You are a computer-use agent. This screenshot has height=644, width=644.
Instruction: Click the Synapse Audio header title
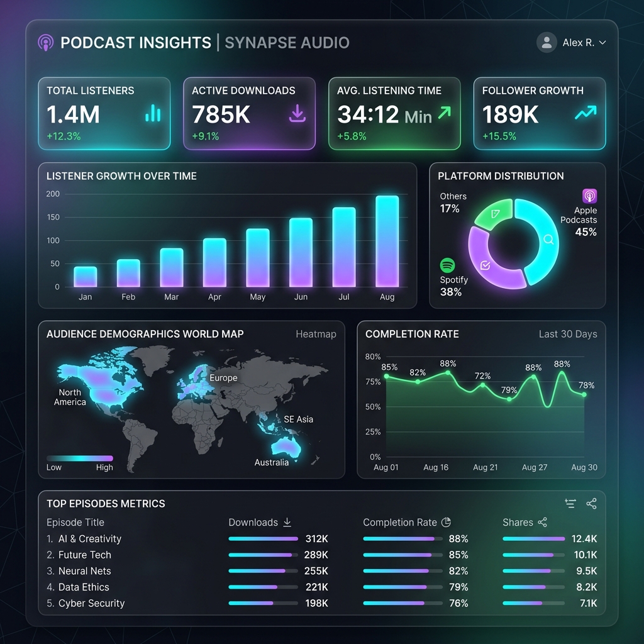(x=287, y=42)
